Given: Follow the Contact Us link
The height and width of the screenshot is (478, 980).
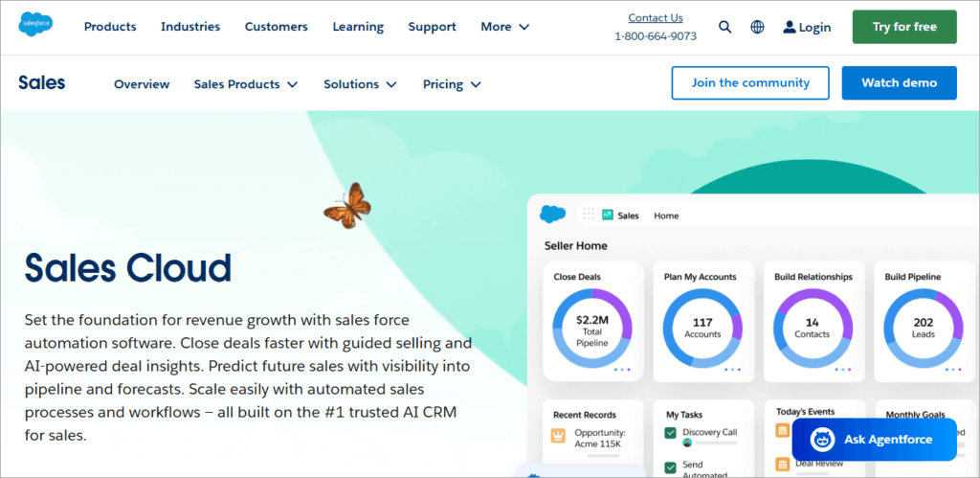Looking at the screenshot, I should (656, 18).
